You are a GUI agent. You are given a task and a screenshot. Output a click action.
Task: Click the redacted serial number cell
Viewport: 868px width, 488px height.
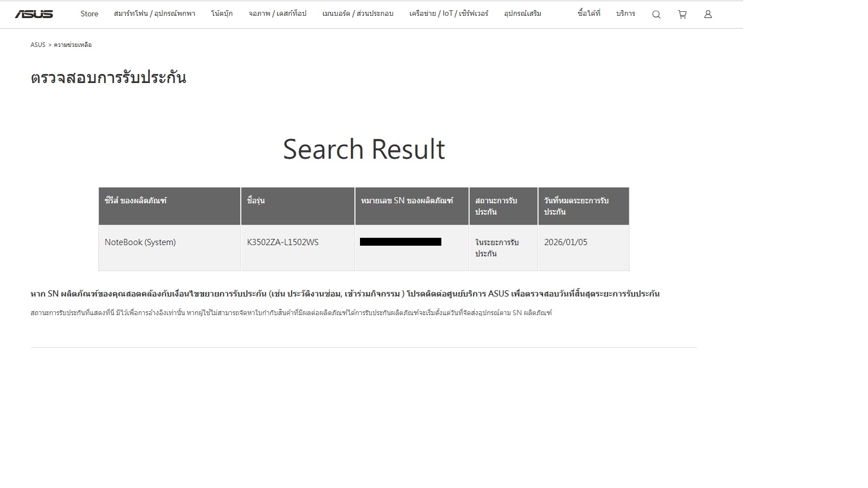[x=401, y=242]
